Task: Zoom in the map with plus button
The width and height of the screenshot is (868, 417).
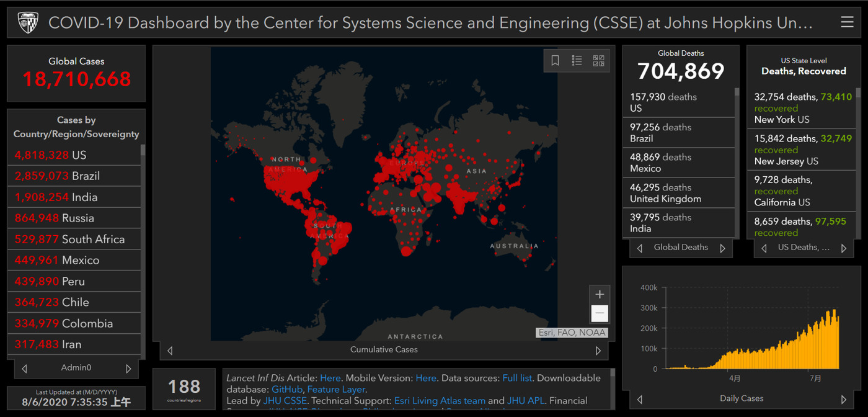Action: pyautogui.click(x=600, y=294)
